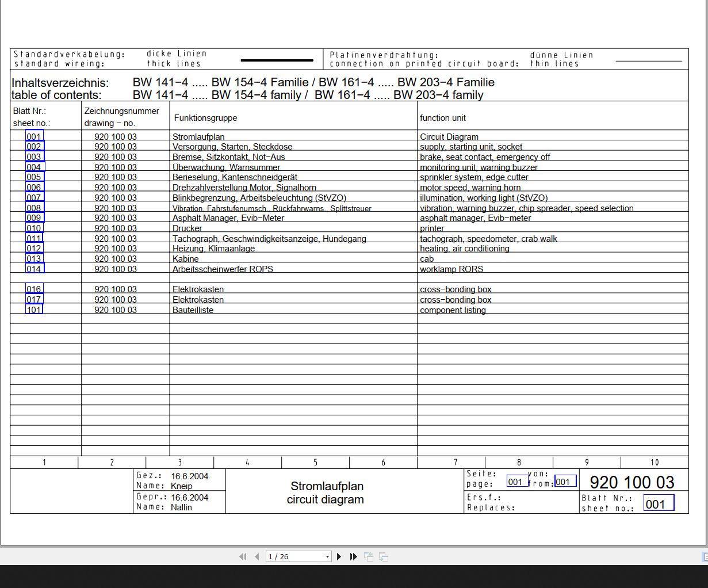Open sheet 013 link for Kabine
This screenshot has width=708, height=588.
(34, 259)
